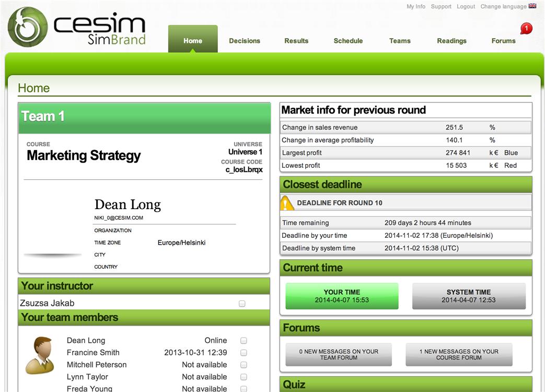Screen dimensions: 545x392
Task: Click the Home page title
Action: [34, 88]
